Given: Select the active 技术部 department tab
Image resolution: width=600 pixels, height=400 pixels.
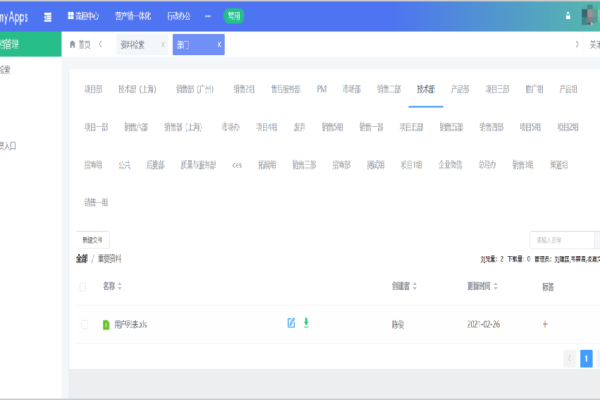Looking at the screenshot, I should [x=426, y=89].
